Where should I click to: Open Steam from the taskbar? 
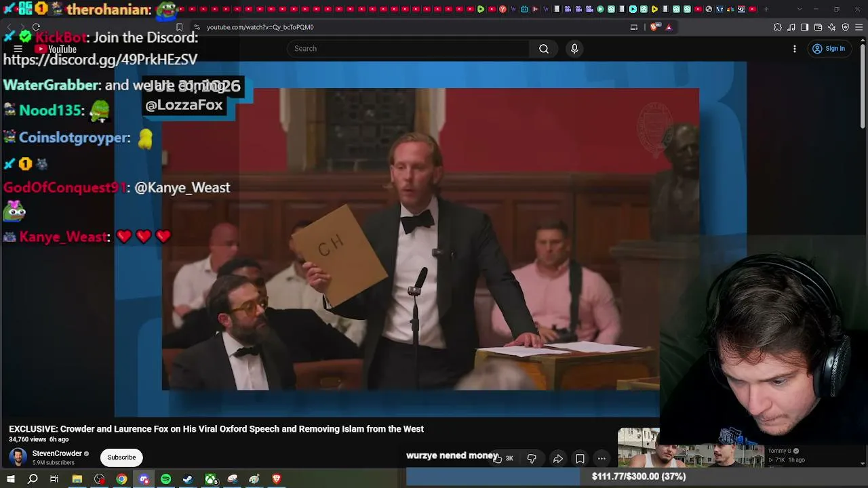[x=188, y=479]
